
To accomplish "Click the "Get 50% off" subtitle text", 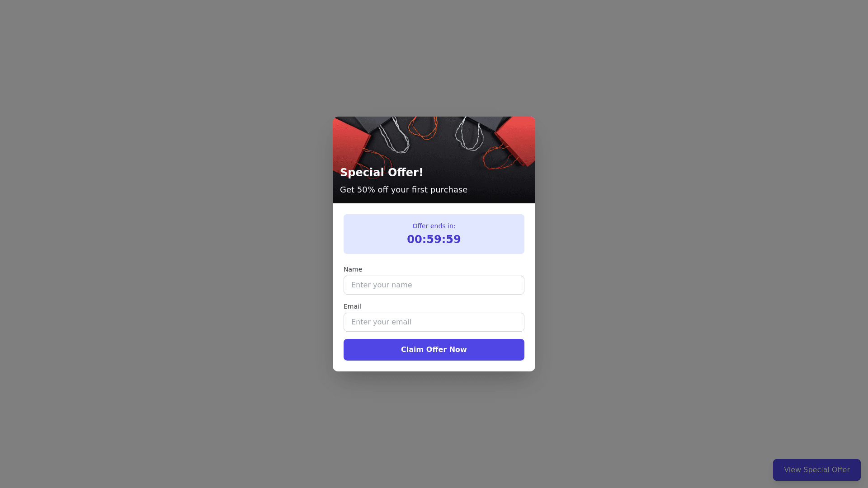I will (404, 190).
